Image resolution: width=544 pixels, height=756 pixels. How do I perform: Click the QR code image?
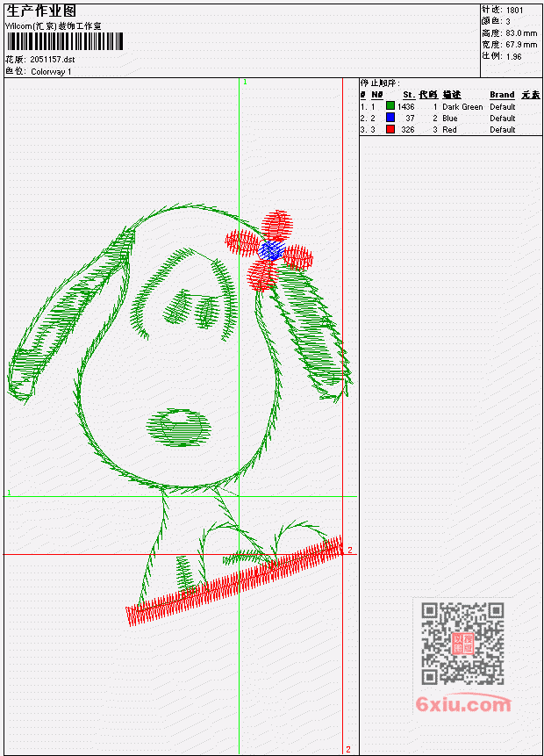(x=462, y=644)
